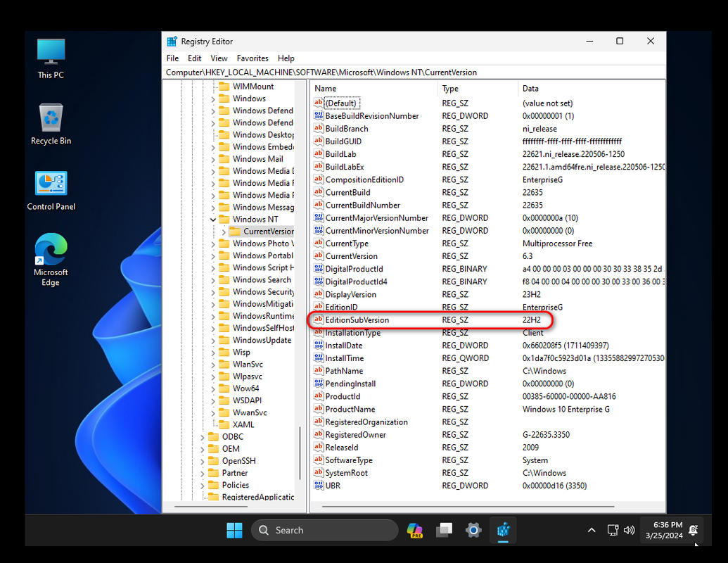Viewport: 728px width, 563px height.
Task: Show hidden system tray icons
Action: 592,530
